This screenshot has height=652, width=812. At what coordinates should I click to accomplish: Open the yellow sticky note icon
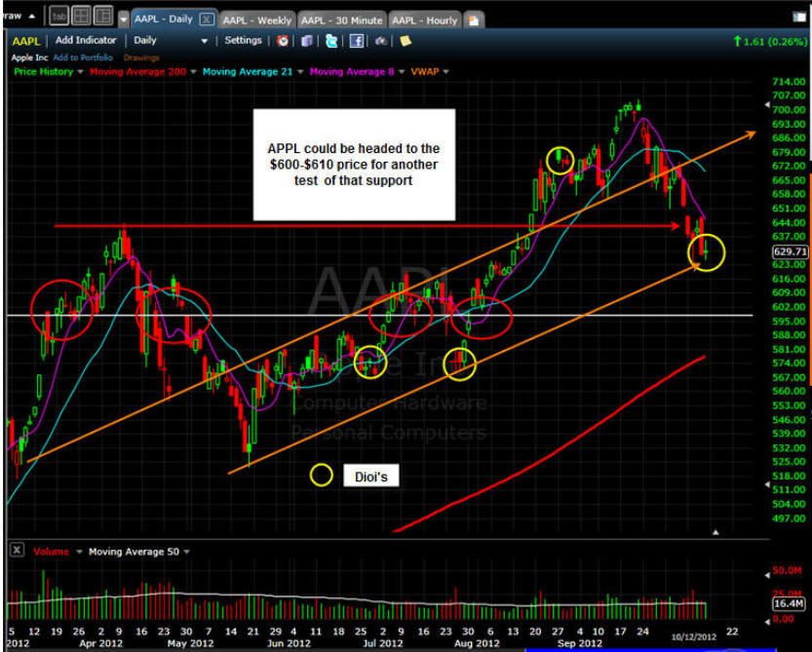(406, 41)
